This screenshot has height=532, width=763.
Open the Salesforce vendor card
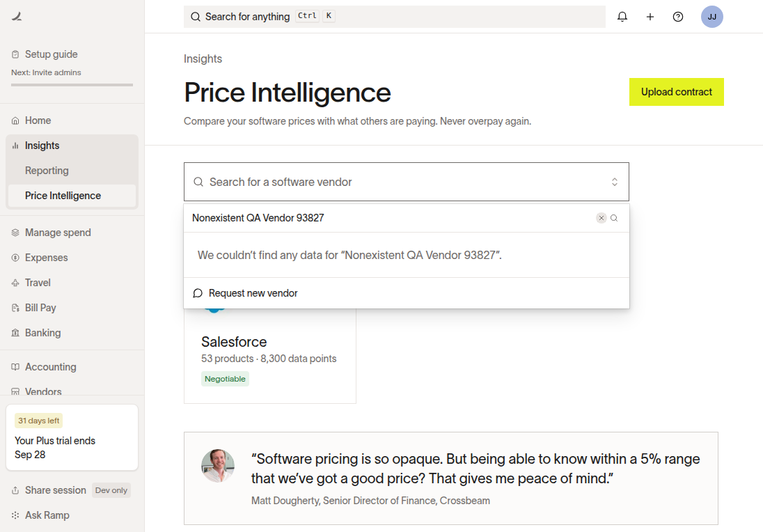[270, 355]
